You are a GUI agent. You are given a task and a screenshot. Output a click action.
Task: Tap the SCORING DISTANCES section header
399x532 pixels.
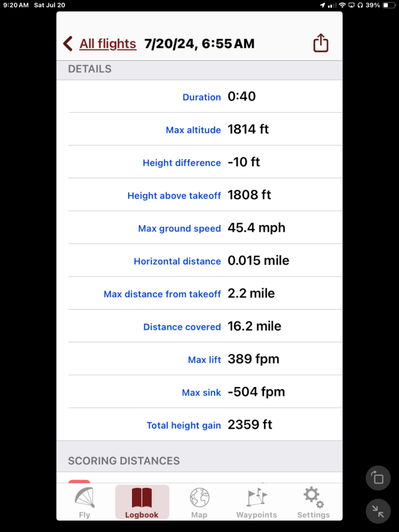pos(124,461)
